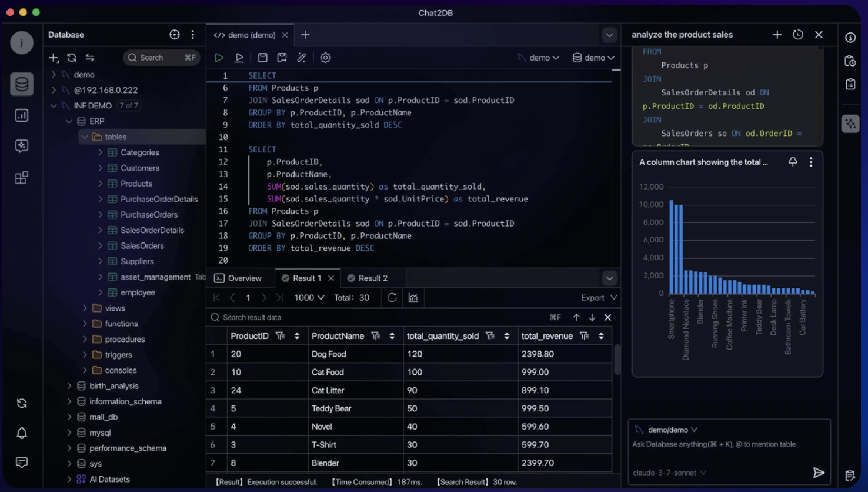868x492 pixels.
Task: Start new AI chat with plus icon
Action: (x=777, y=35)
